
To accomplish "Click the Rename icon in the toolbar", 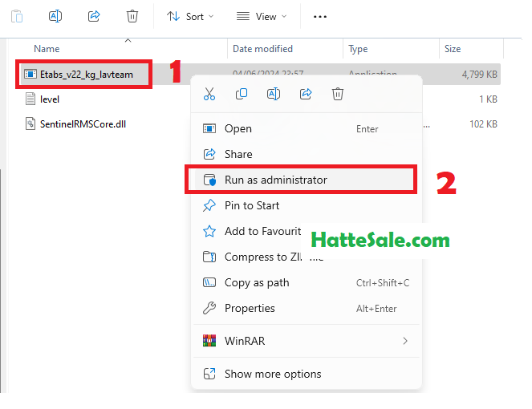I will click(55, 16).
